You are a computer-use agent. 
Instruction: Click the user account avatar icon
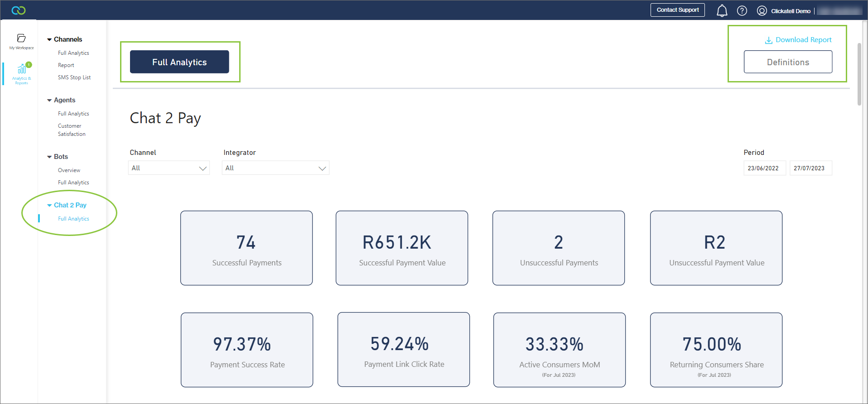pos(762,10)
